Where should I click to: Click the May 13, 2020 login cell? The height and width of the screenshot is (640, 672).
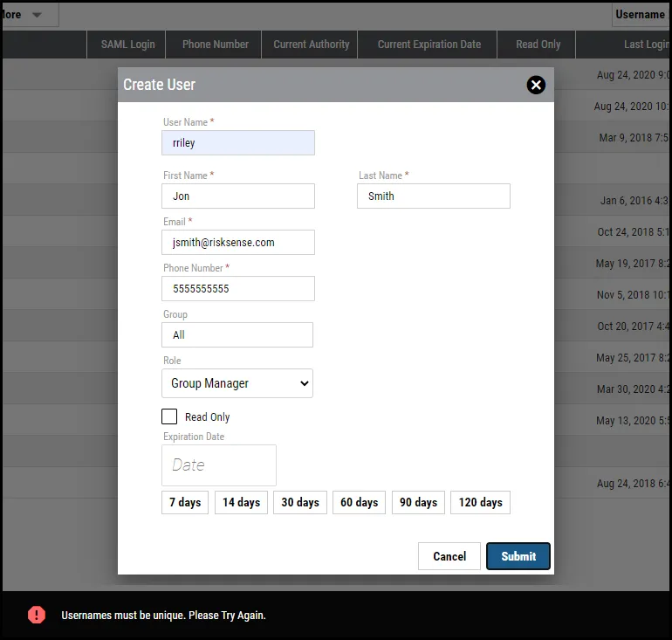pos(632,421)
